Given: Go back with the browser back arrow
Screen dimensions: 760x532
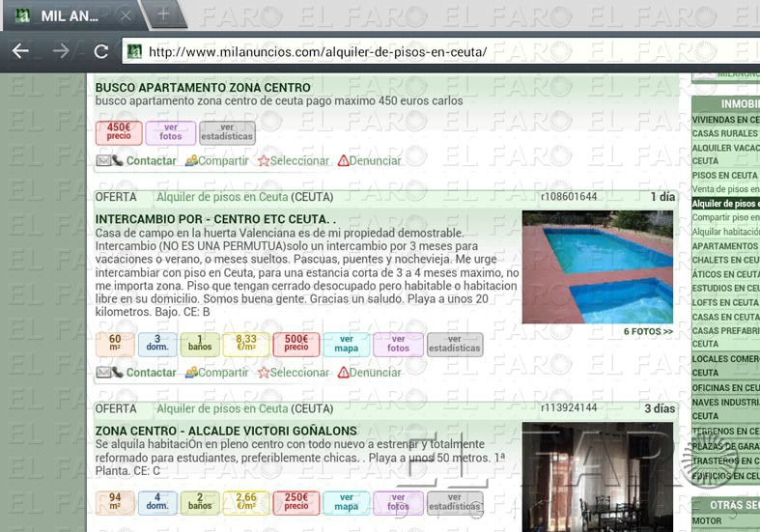Looking at the screenshot, I should 20,51.
